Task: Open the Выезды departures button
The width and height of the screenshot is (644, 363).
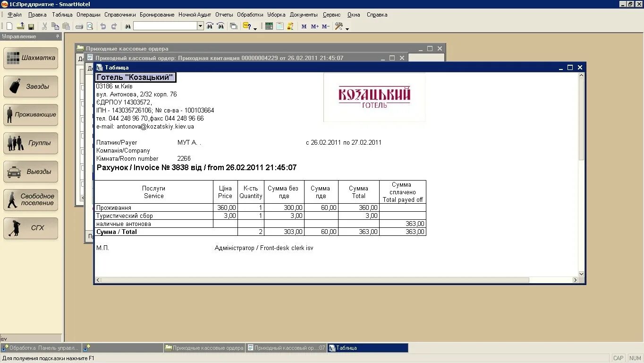Action: click(31, 172)
